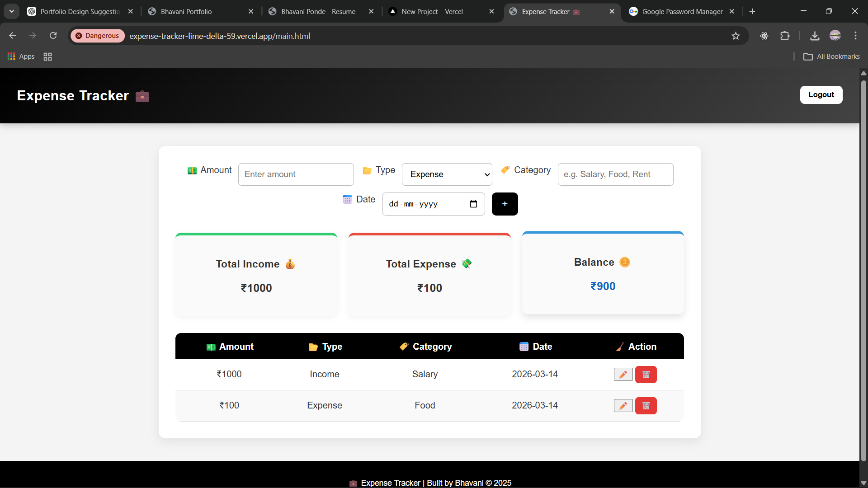Screen dimensions: 868x488
Task: Delete the Salary income row
Action: point(646,374)
